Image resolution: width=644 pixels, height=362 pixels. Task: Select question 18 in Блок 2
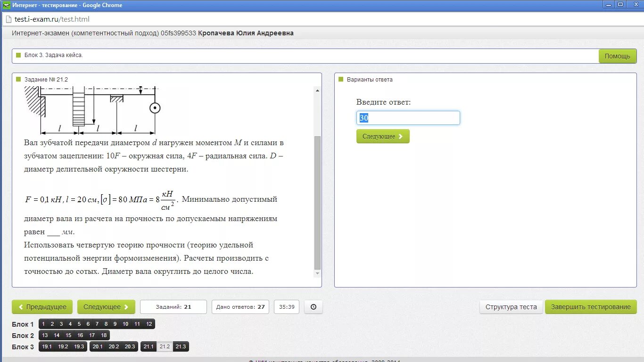point(104,335)
